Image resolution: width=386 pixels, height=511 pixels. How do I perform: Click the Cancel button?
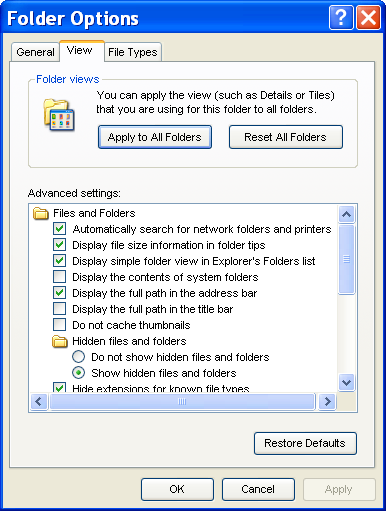point(258,489)
